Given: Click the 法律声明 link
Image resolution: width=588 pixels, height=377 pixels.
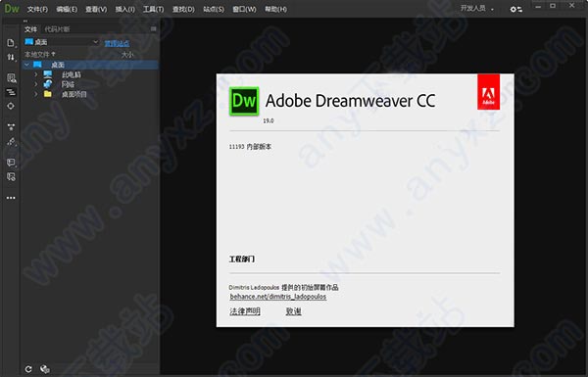Looking at the screenshot, I should [x=244, y=311].
